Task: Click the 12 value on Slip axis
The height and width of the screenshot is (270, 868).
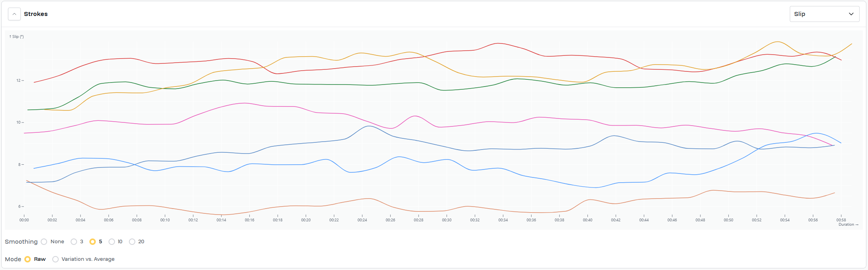Action: [x=18, y=81]
